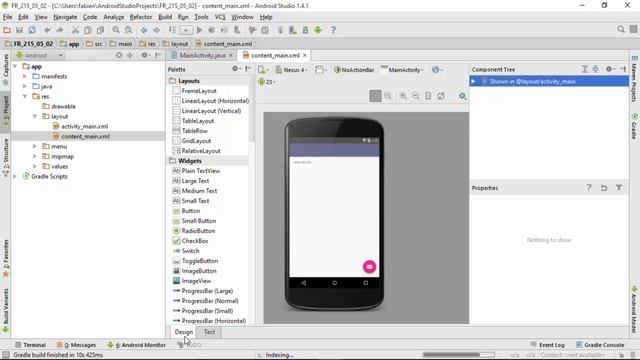Open the VCS menu
This screenshot has height=360, width=640.
[220, 17]
